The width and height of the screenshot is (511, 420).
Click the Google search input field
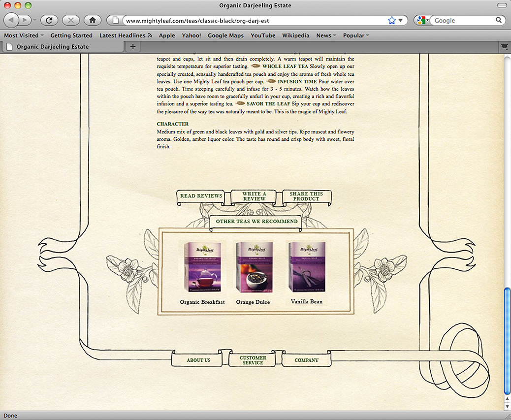464,21
